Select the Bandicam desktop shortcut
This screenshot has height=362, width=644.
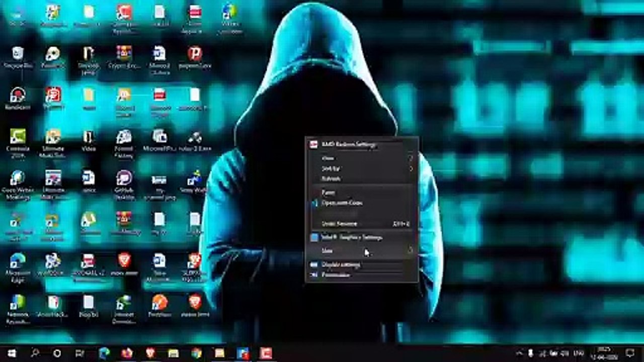click(18, 99)
